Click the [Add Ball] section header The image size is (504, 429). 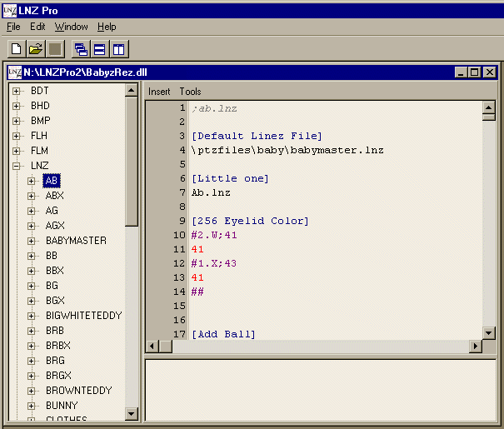223,334
